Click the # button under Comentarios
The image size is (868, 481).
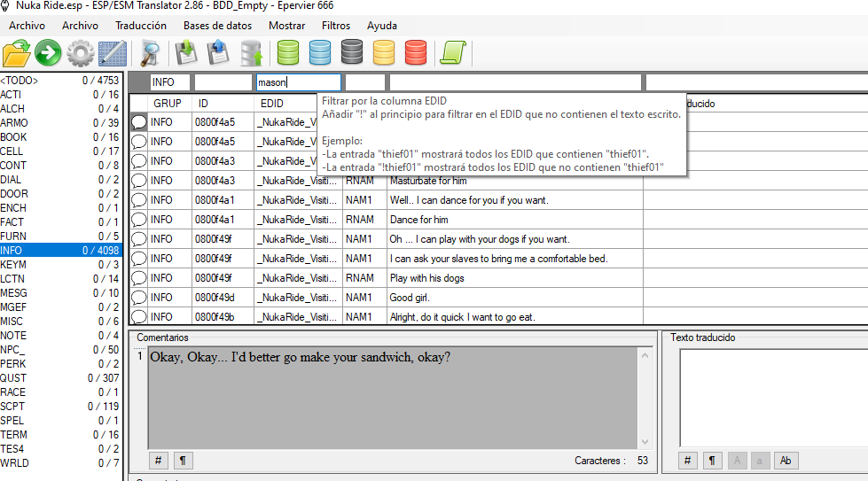159,461
